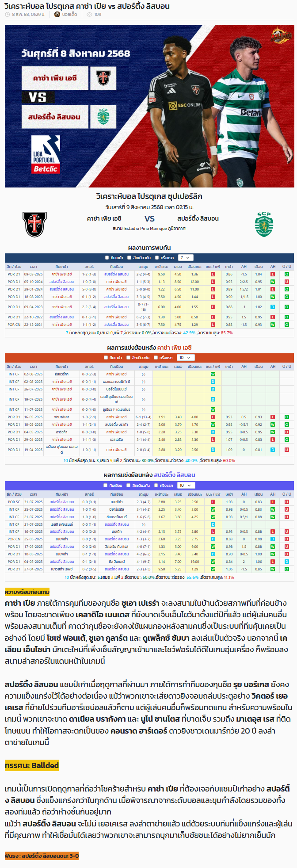Click score 5-0 (8-0) in 29-01-2024 row
The image size is (297, 868).
89,289
